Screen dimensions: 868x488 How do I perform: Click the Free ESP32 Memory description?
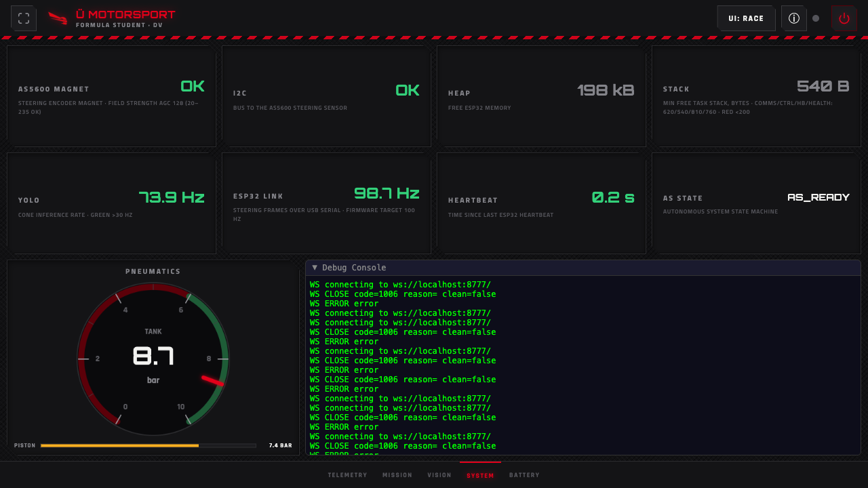479,108
